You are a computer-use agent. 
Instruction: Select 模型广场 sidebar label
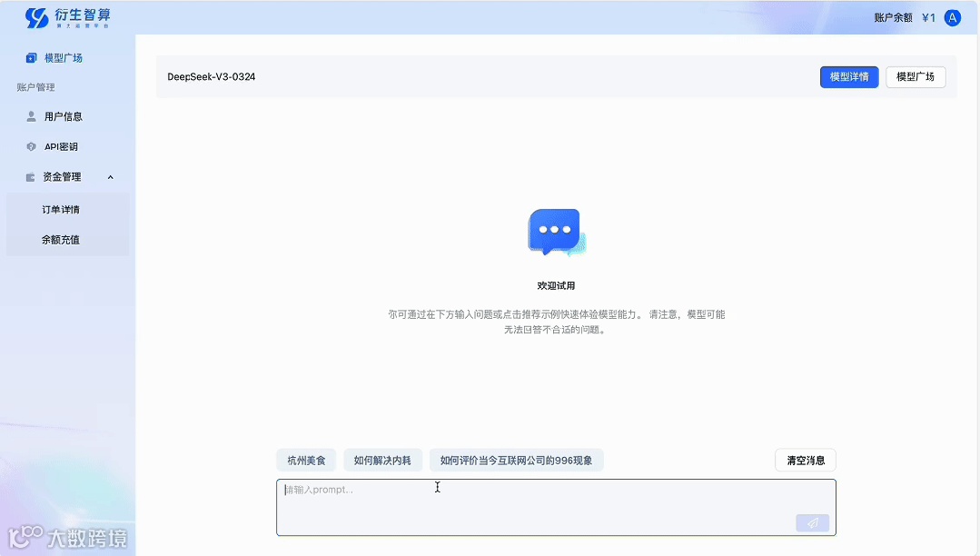coord(64,58)
